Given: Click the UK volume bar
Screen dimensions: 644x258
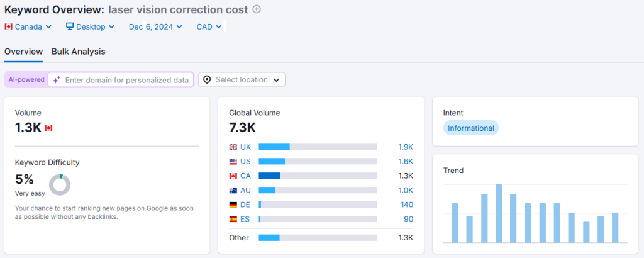Looking at the screenshot, I should coord(318,147).
